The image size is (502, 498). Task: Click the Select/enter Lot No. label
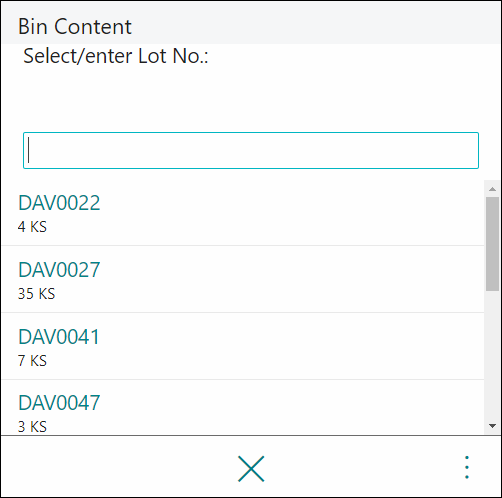coord(116,56)
